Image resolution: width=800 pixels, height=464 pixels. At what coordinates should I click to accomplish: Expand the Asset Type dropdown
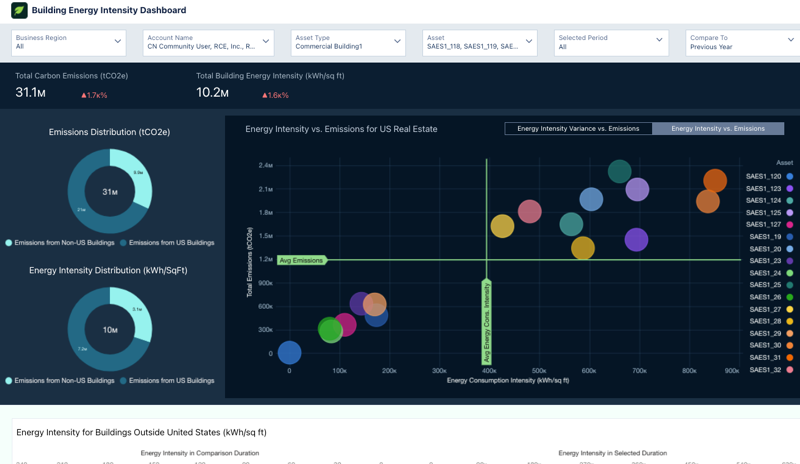tap(348, 42)
